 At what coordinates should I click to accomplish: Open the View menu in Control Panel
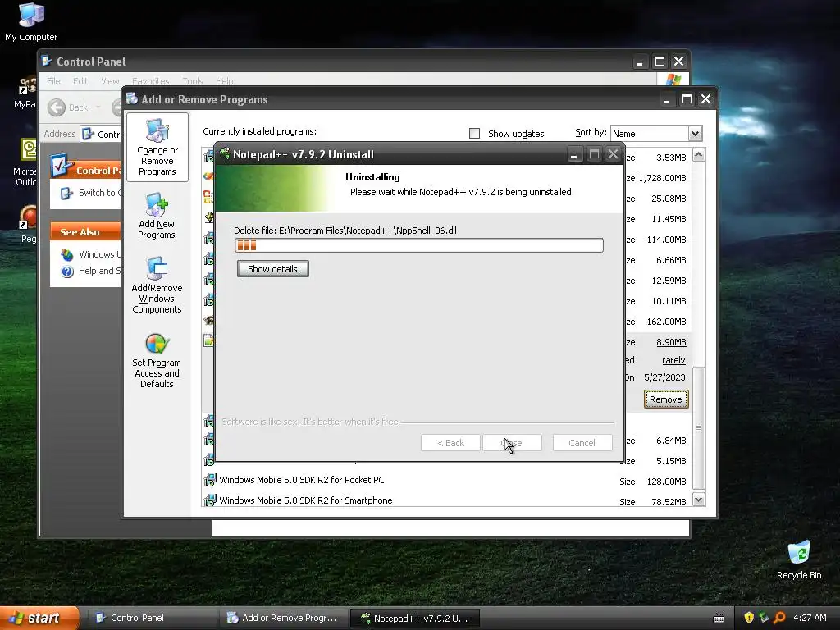110,81
